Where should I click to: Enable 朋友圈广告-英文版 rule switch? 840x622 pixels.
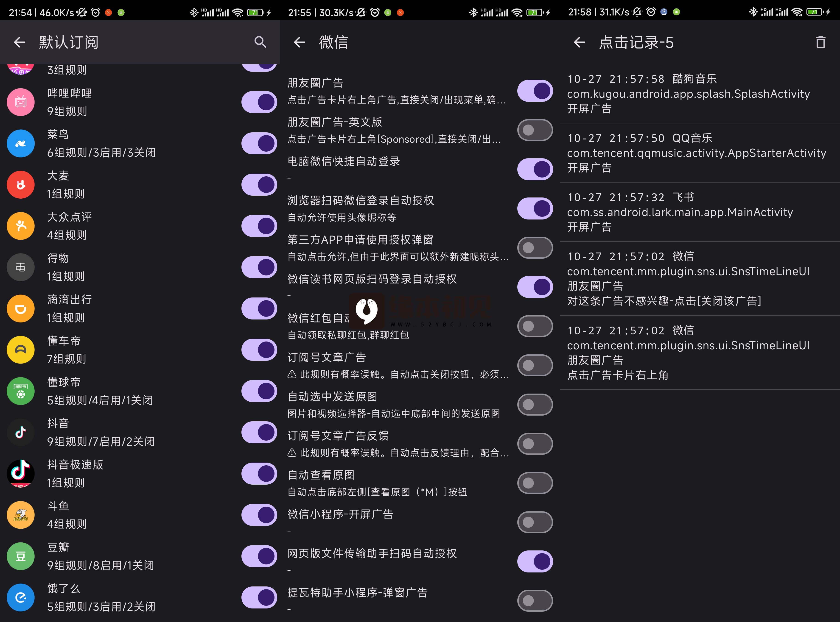click(535, 130)
